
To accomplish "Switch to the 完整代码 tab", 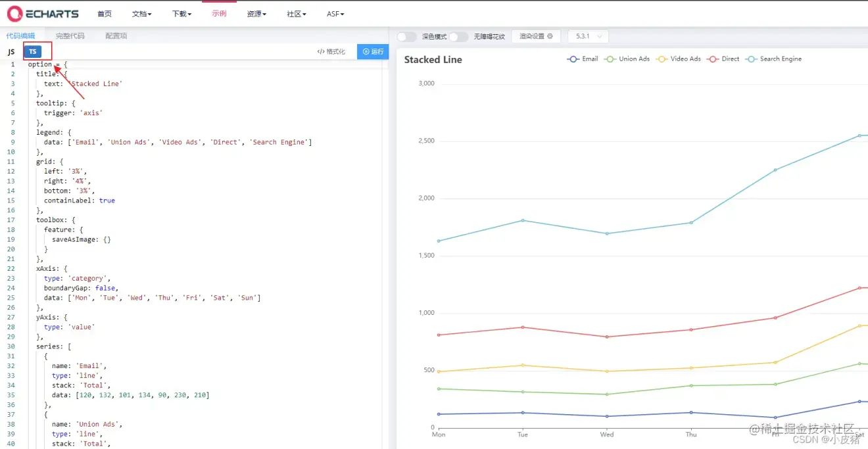I will click(x=70, y=36).
